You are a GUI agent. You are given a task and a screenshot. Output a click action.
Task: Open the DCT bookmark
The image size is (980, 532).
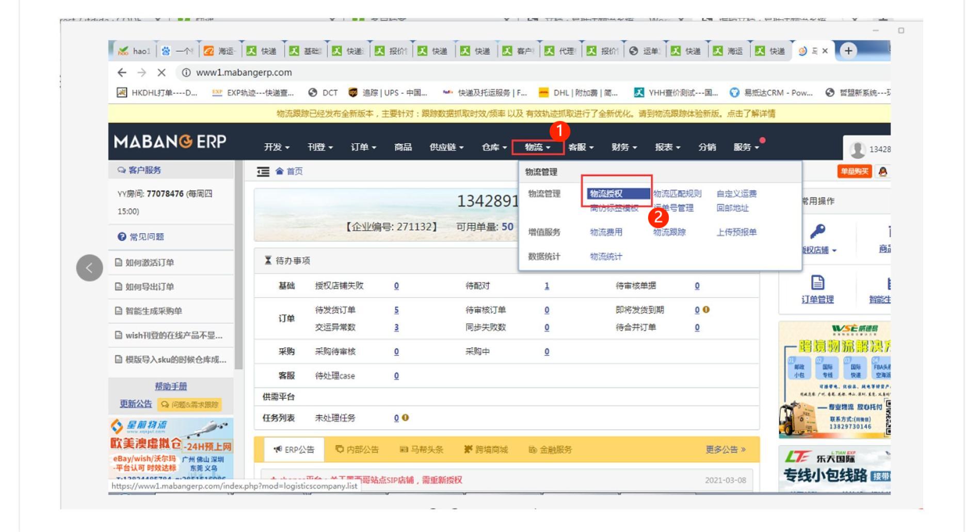pos(323,93)
